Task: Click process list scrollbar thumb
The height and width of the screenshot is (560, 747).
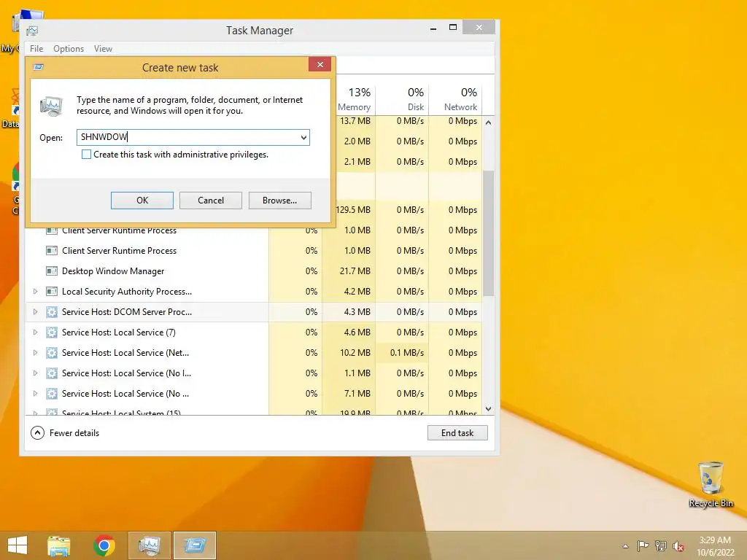Action: (488, 233)
